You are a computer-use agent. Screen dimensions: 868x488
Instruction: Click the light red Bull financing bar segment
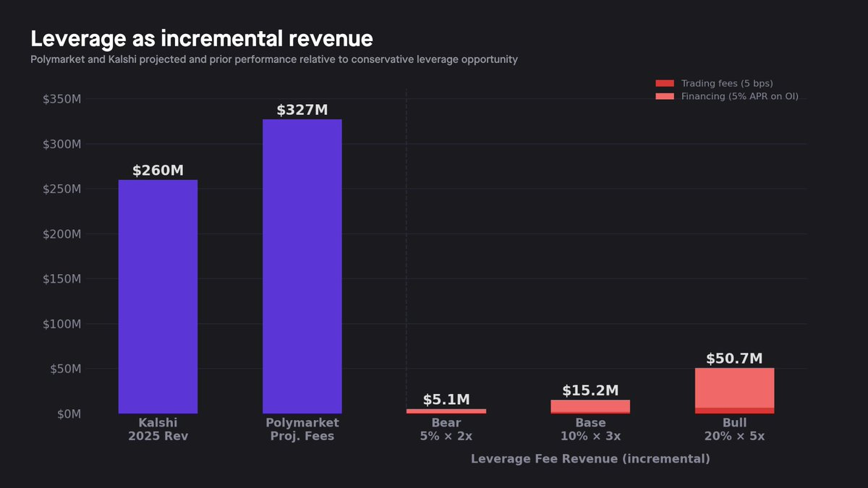coord(734,388)
